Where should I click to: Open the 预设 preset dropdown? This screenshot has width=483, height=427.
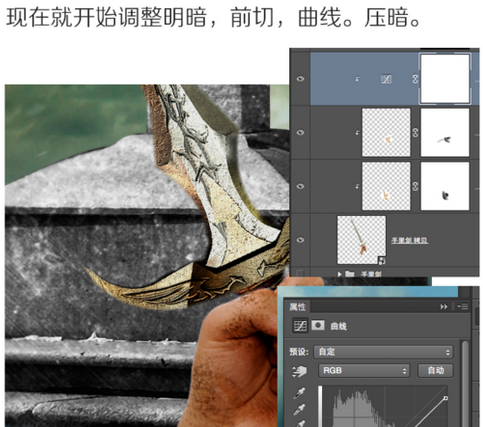click(x=383, y=352)
